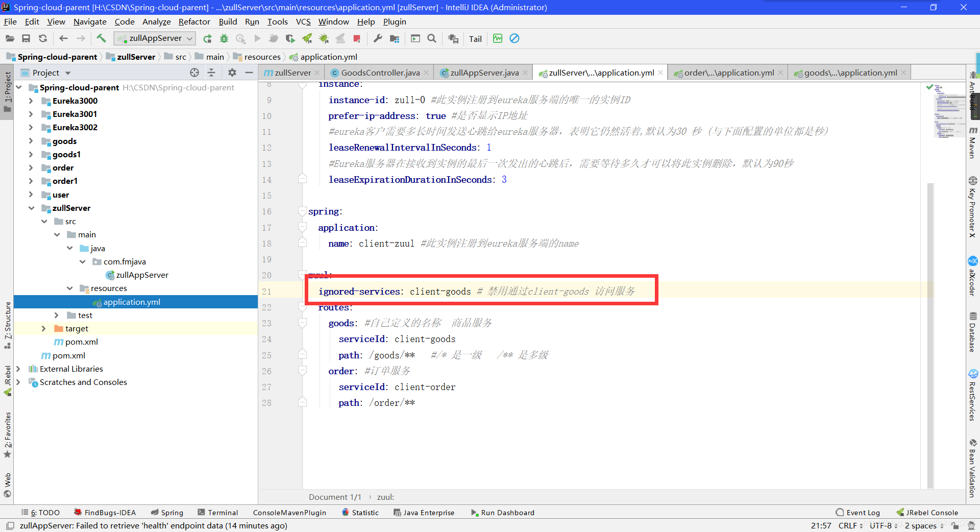980x532 pixels.
Task: Open the JRebel Console
Action: coord(927,513)
